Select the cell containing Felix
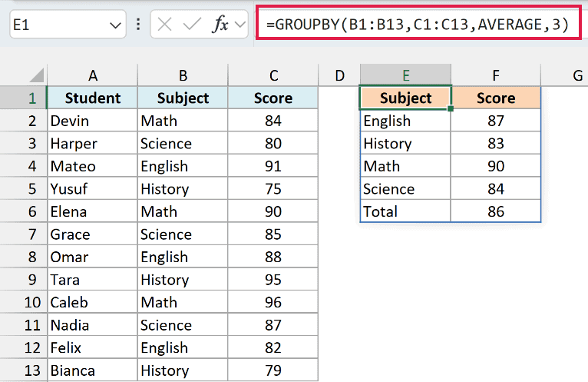 point(93,348)
